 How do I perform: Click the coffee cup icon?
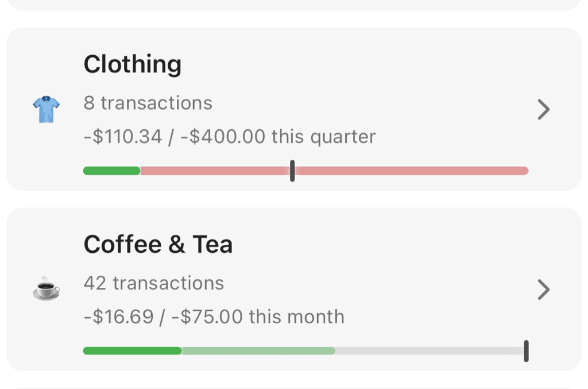(46, 289)
